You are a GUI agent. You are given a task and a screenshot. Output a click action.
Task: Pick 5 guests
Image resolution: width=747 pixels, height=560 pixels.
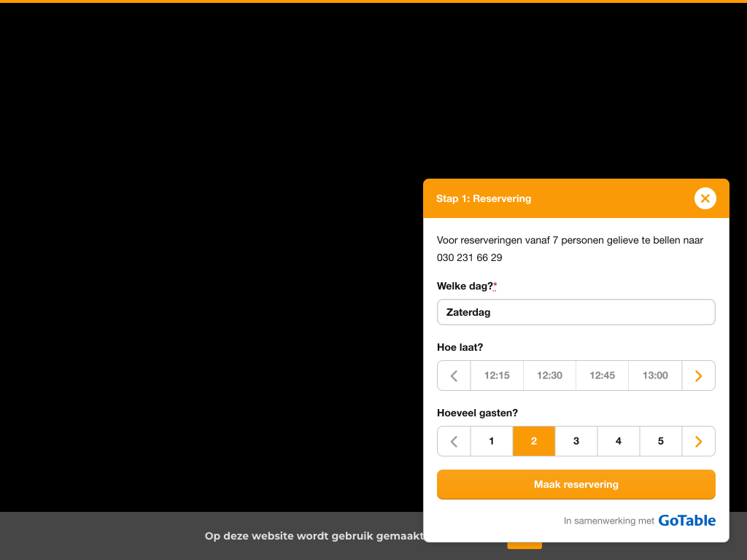pyautogui.click(x=661, y=441)
